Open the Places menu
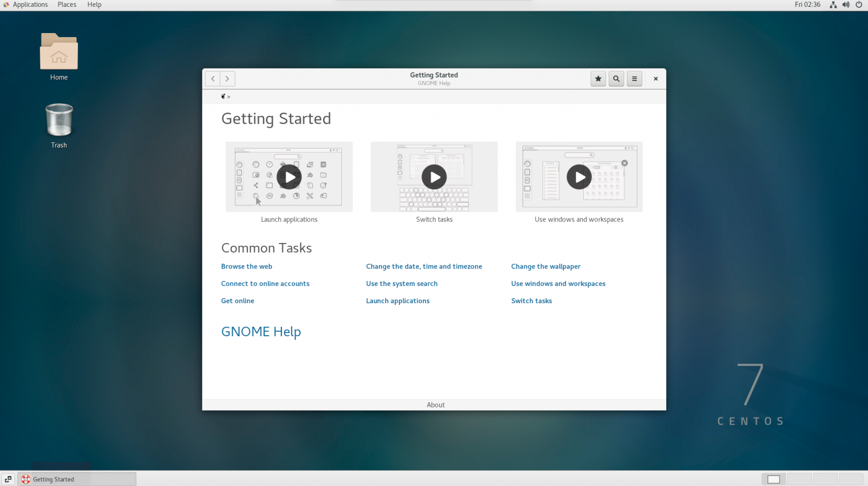 [x=67, y=5]
